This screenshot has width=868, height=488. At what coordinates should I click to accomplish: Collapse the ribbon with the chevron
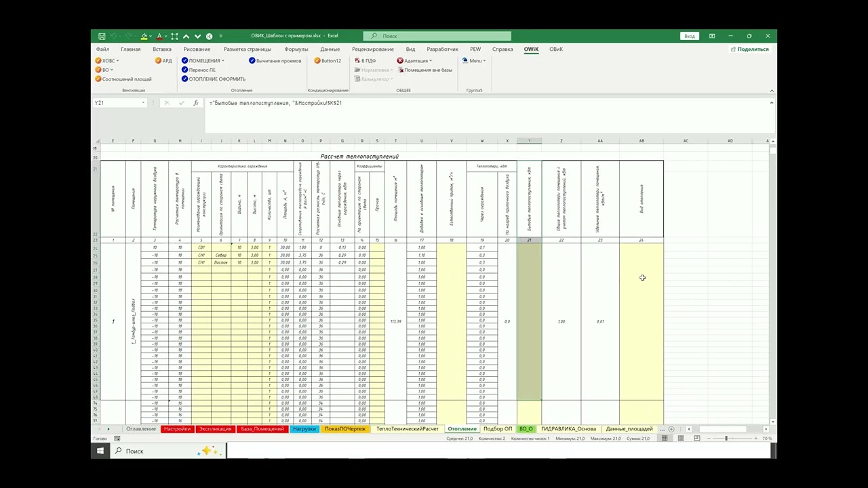click(772, 90)
